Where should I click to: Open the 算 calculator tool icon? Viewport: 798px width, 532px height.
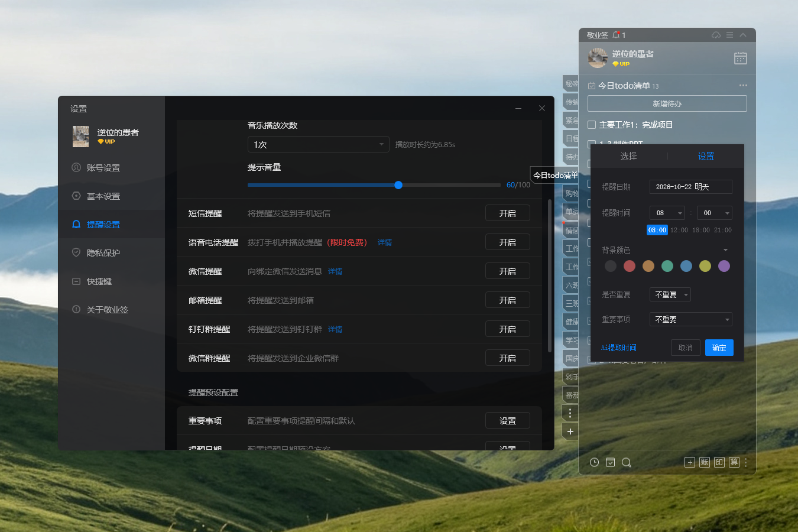[734, 462]
